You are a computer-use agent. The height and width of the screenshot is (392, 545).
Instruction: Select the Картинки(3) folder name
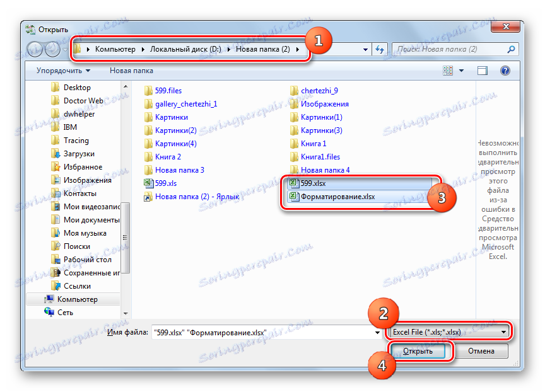coord(322,130)
